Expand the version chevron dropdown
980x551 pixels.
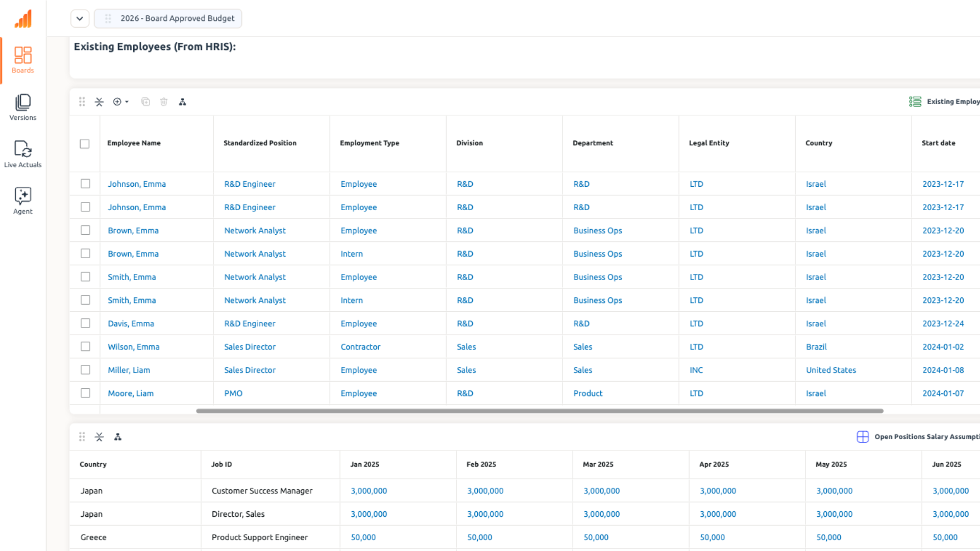tap(80, 18)
